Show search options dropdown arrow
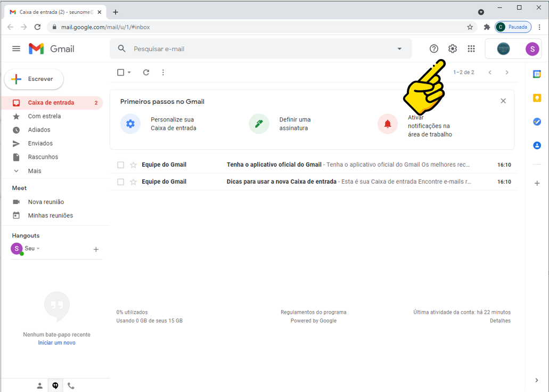Screen dimensions: 549x392 point(399,48)
